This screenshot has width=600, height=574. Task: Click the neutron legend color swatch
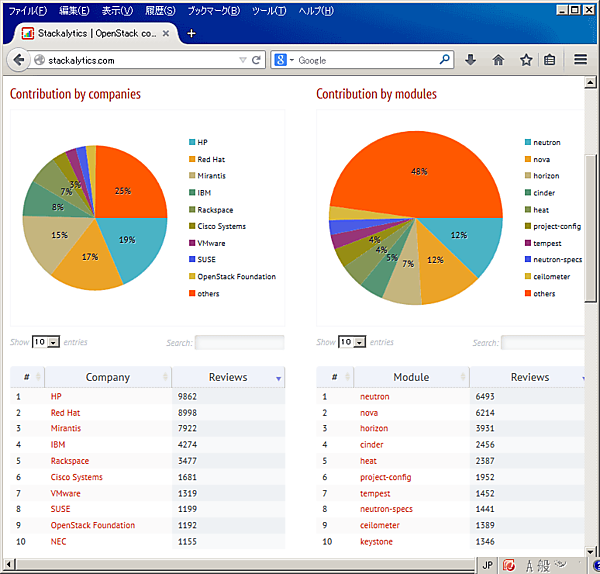pos(528,142)
